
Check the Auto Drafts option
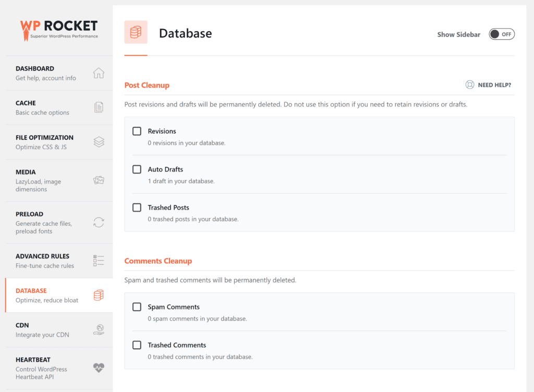point(137,169)
